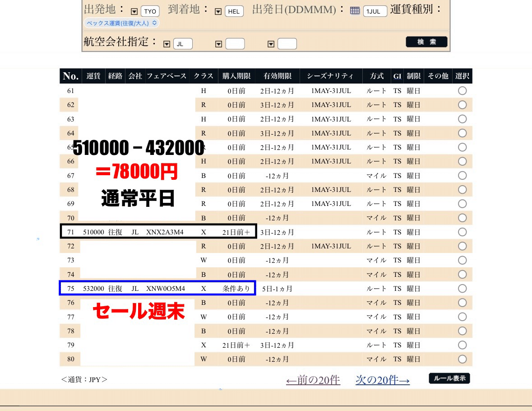Click the up-down chevron on ペックス運賃 selector
The height and width of the screenshot is (411, 532).
pos(155,23)
